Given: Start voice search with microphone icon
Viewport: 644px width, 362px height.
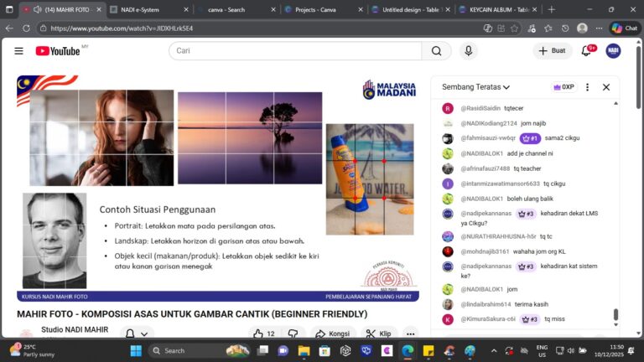Looking at the screenshot, I should point(468,51).
